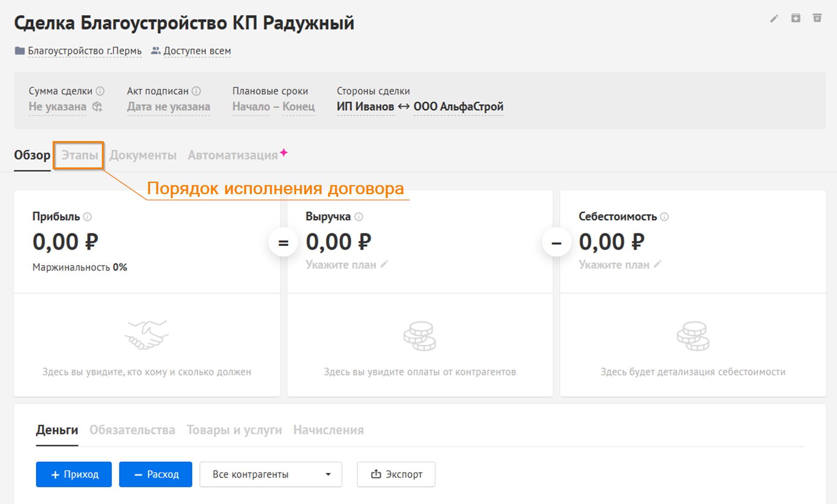
Task: Open the Благоустройство г.Пермь folder link
Action: coord(85,51)
